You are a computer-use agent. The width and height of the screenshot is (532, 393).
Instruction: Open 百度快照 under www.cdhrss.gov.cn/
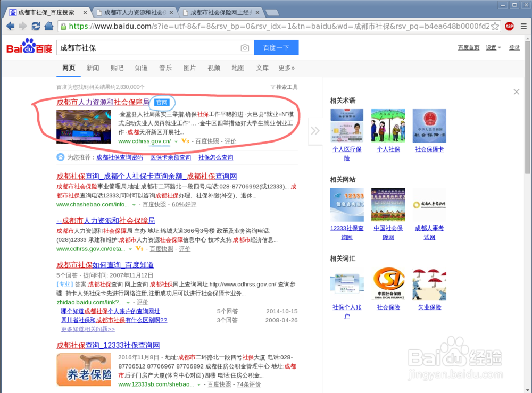click(207, 141)
